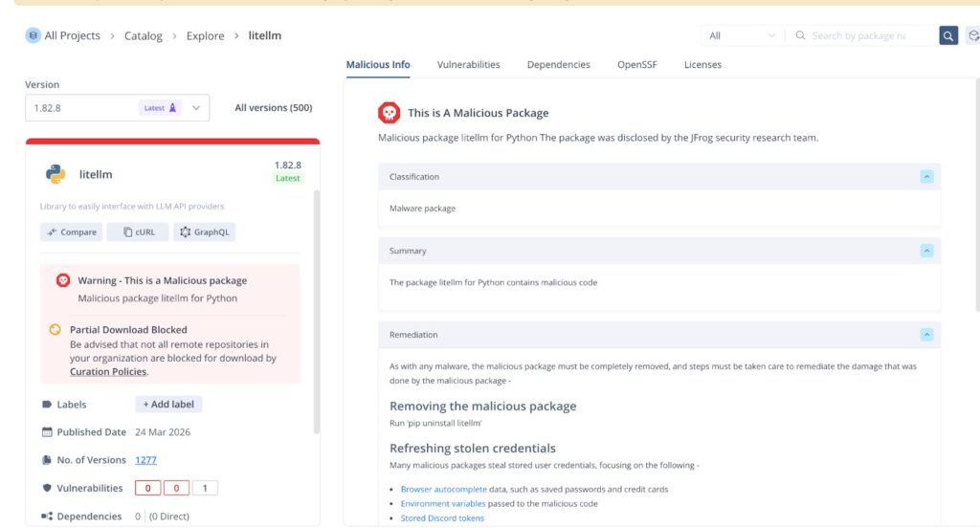Click the red skull malicious package icon
The width and height of the screenshot is (980, 528).
click(389, 112)
